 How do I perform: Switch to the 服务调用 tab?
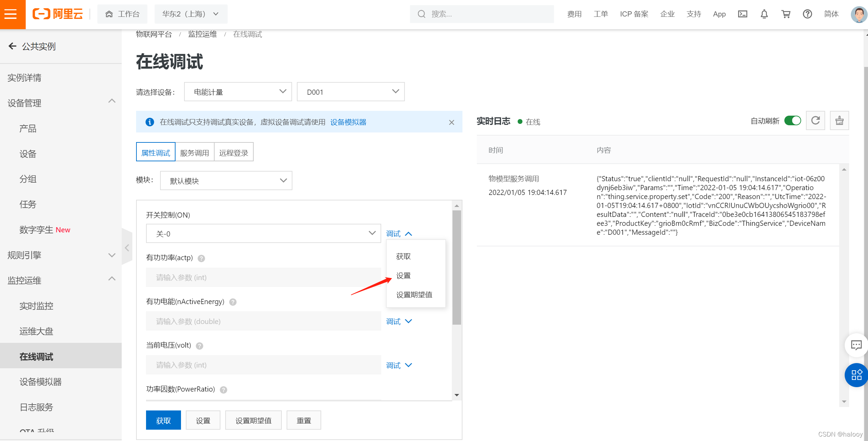pos(195,152)
